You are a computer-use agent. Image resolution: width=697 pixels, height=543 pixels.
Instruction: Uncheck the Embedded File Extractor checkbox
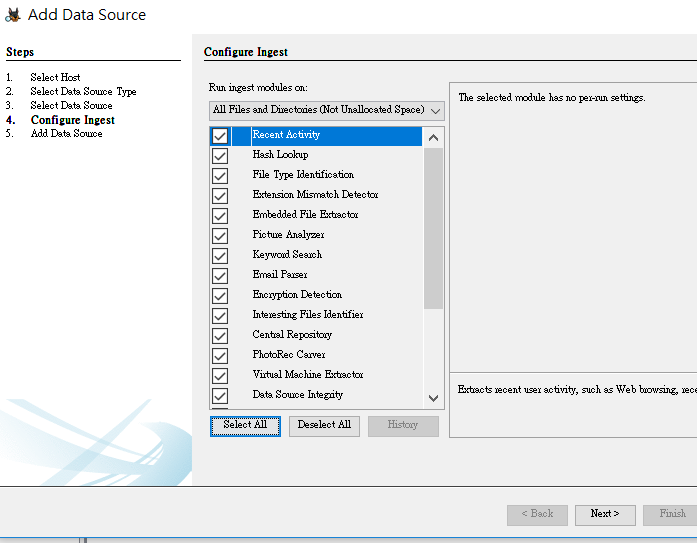220,216
